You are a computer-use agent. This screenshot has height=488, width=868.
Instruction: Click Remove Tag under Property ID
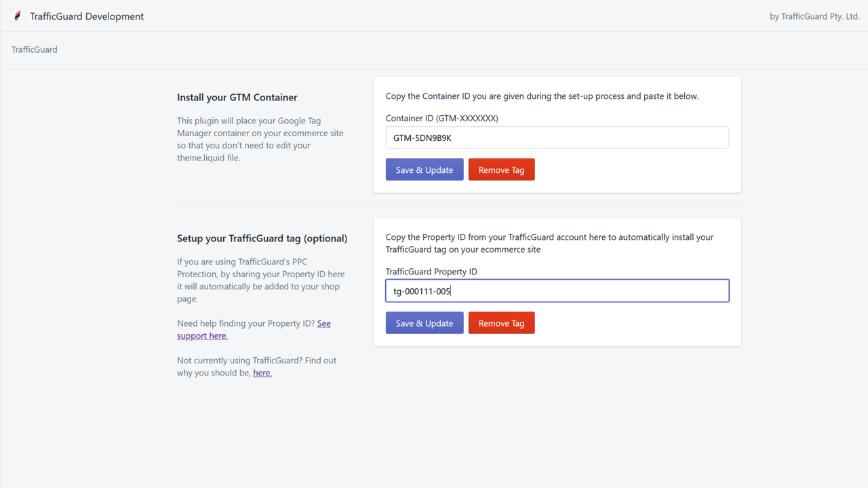502,323
